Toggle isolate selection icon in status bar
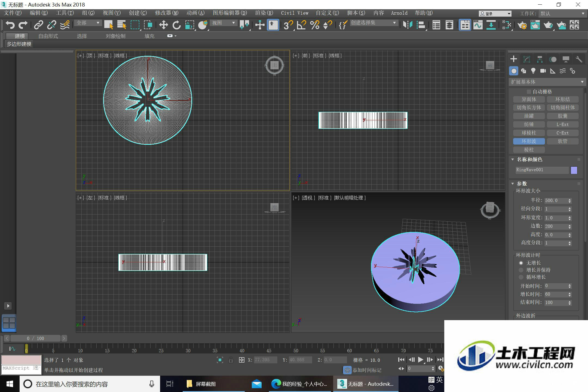Viewport: 588px width, 392px height. click(x=220, y=360)
